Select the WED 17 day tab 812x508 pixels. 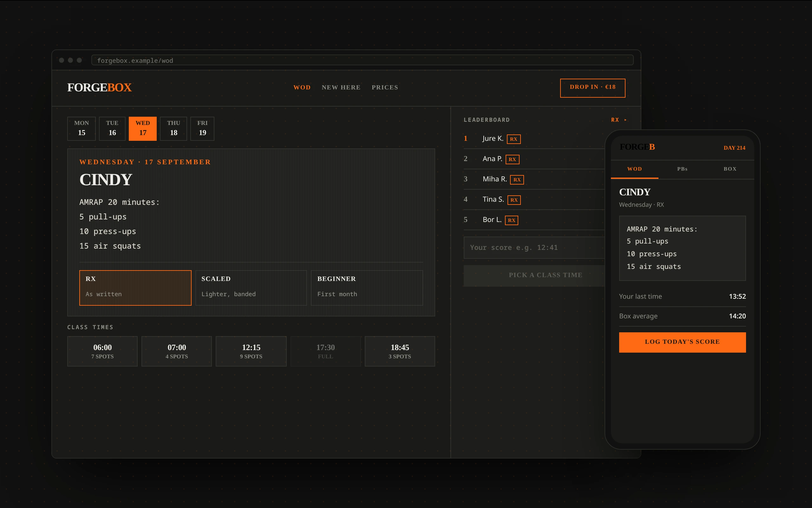pos(142,128)
